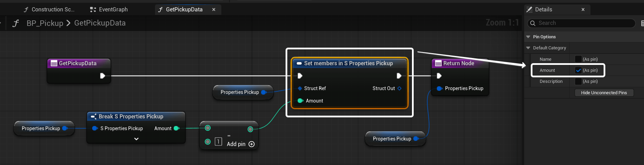Click Hide Unconnected Pins button

coord(604,93)
